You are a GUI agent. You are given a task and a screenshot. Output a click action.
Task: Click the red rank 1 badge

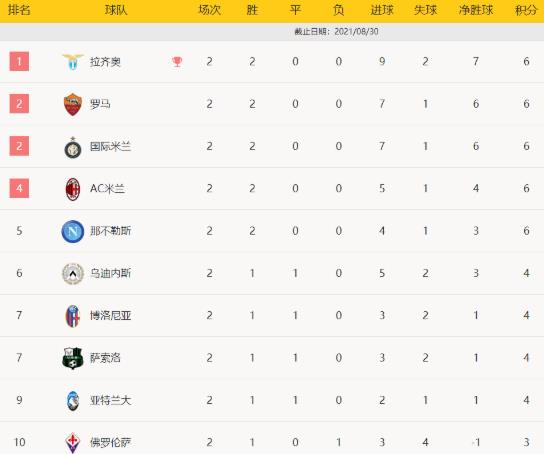(19, 61)
